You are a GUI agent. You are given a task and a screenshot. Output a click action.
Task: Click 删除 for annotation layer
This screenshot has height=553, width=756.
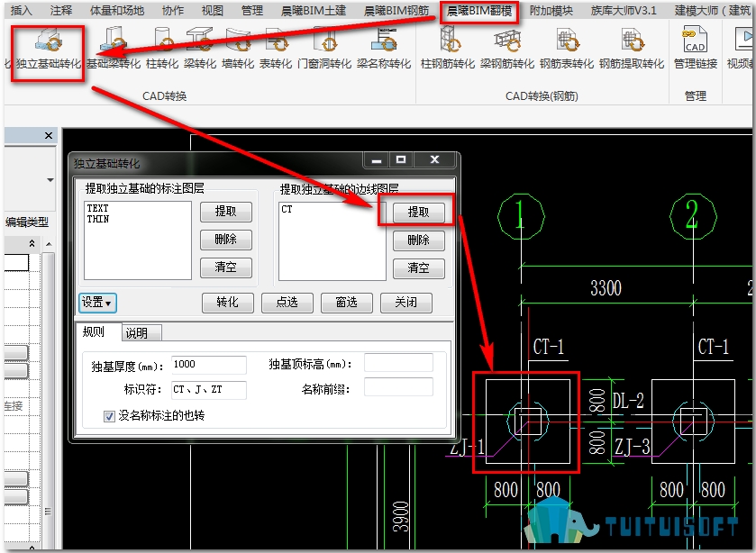(225, 240)
